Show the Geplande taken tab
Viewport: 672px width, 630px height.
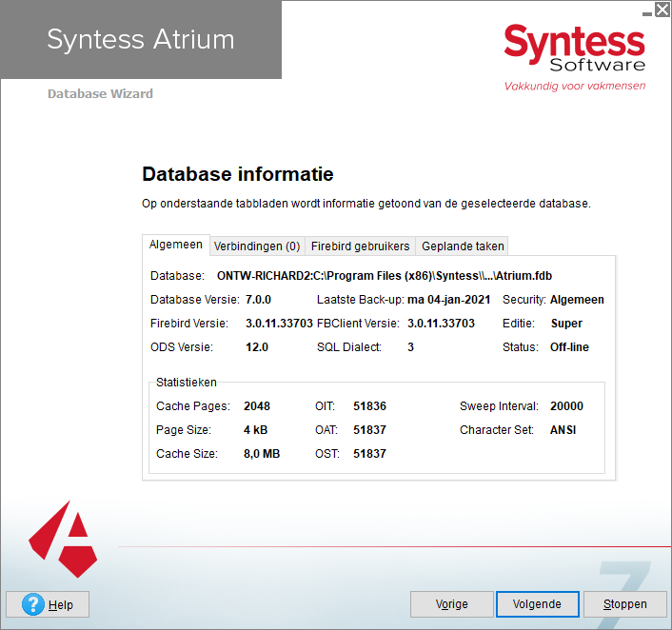coord(463,246)
